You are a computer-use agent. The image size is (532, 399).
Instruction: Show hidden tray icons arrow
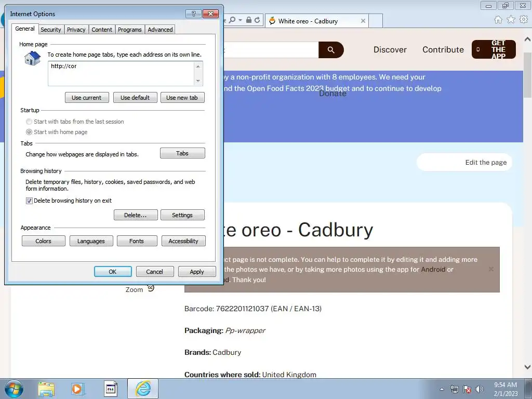click(442, 389)
